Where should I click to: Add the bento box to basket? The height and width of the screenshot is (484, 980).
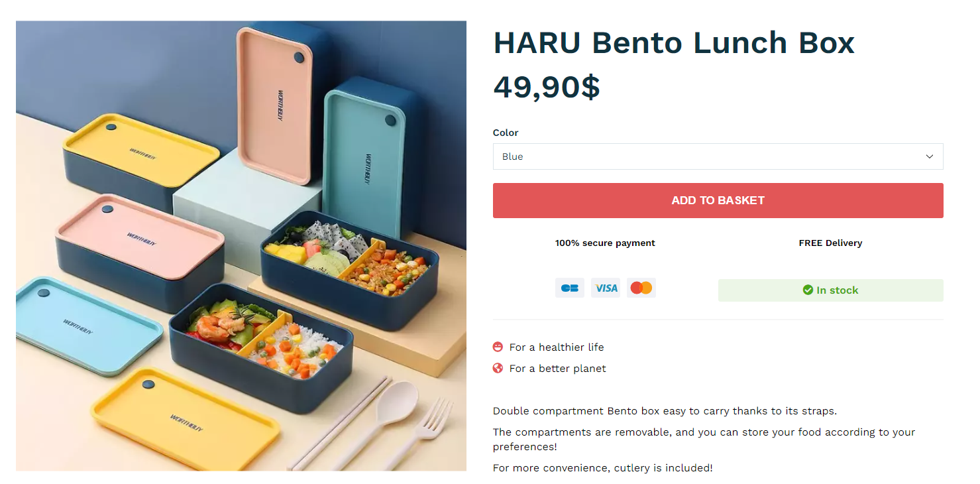[x=718, y=200]
